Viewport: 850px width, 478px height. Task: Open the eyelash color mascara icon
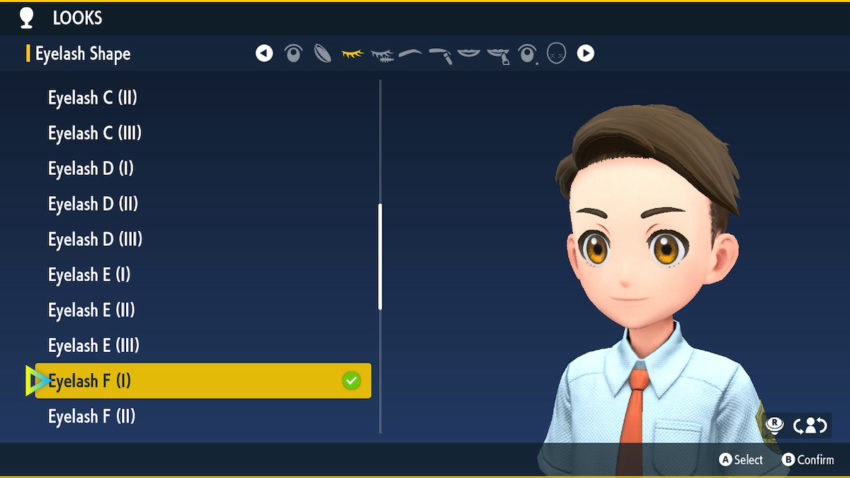click(x=382, y=55)
